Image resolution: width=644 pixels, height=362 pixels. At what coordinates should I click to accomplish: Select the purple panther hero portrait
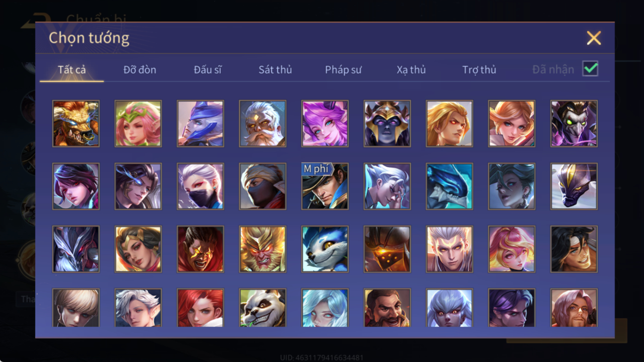pos(574,186)
